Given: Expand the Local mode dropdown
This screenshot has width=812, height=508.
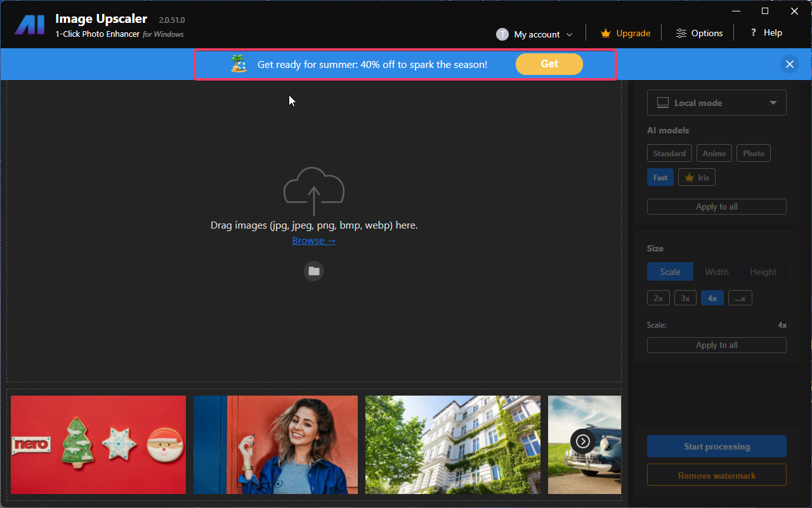Looking at the screenshot, I should click(717, 103).
